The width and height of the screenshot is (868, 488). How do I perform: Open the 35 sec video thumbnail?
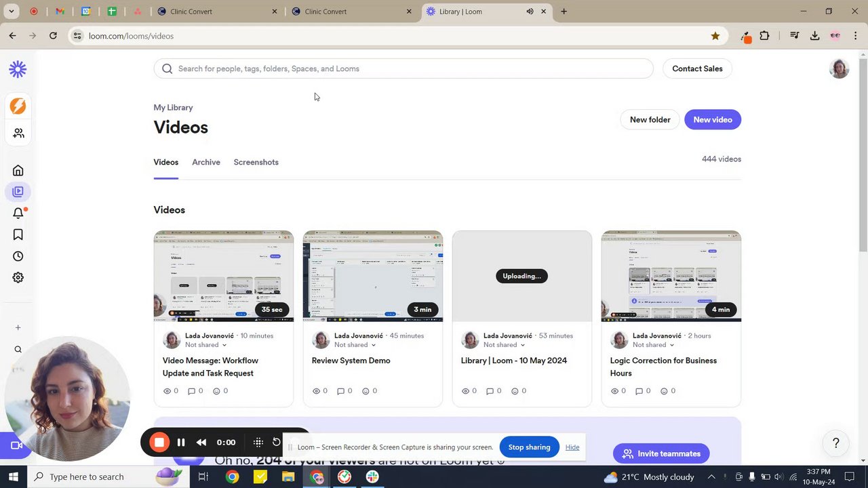(x=224, y=276)
